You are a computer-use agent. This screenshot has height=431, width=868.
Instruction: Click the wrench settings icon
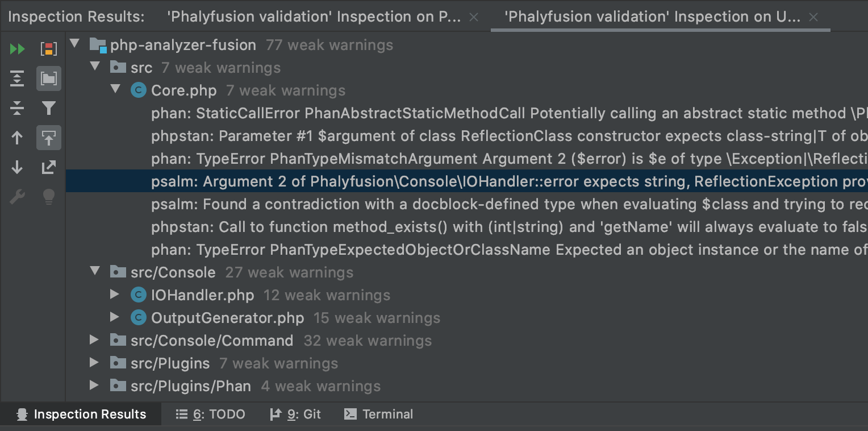click(18, 197)
